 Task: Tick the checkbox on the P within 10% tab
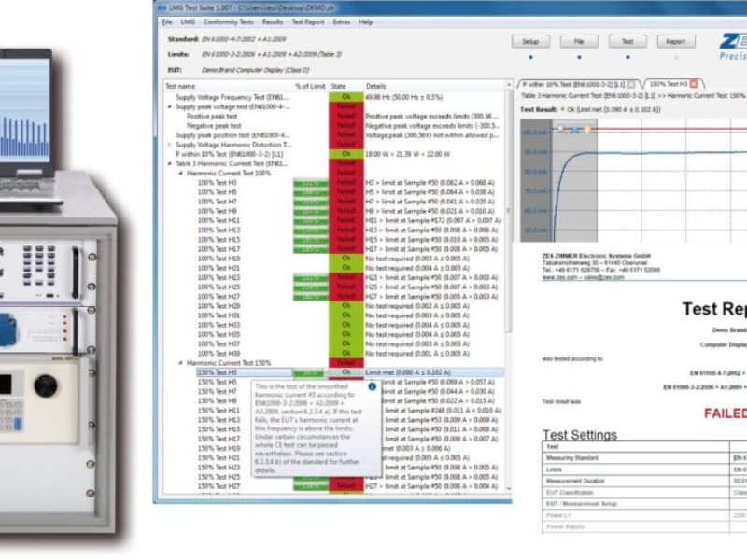tap(631, 83)
